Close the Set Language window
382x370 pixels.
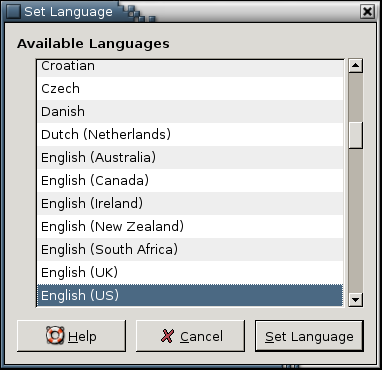367,12
